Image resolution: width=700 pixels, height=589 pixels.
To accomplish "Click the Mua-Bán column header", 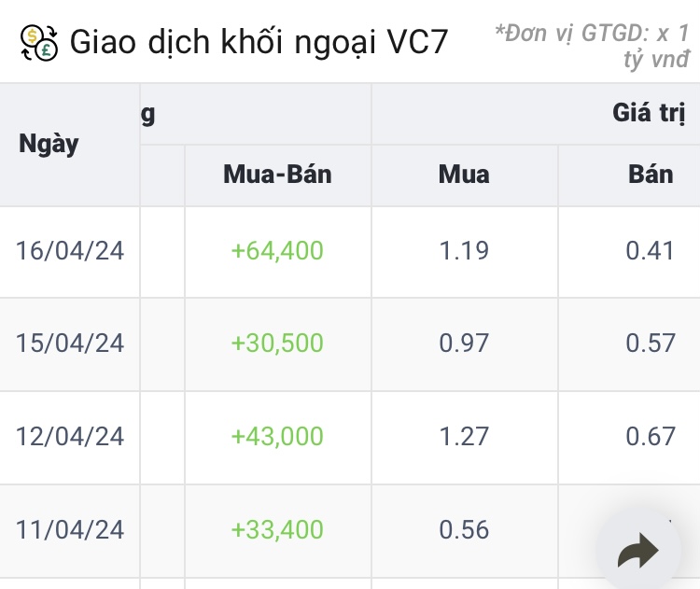I will tap(277, 175).
